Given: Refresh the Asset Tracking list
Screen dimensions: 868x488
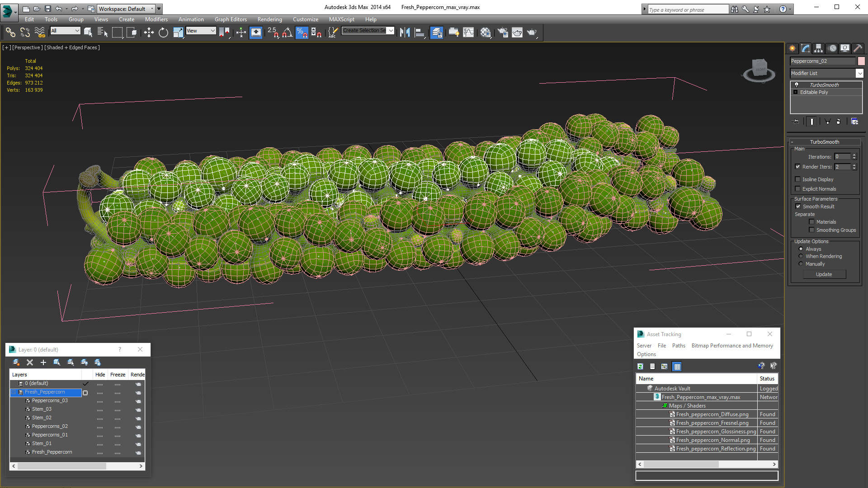Looking at the screenshot, I should coord(640,366).
